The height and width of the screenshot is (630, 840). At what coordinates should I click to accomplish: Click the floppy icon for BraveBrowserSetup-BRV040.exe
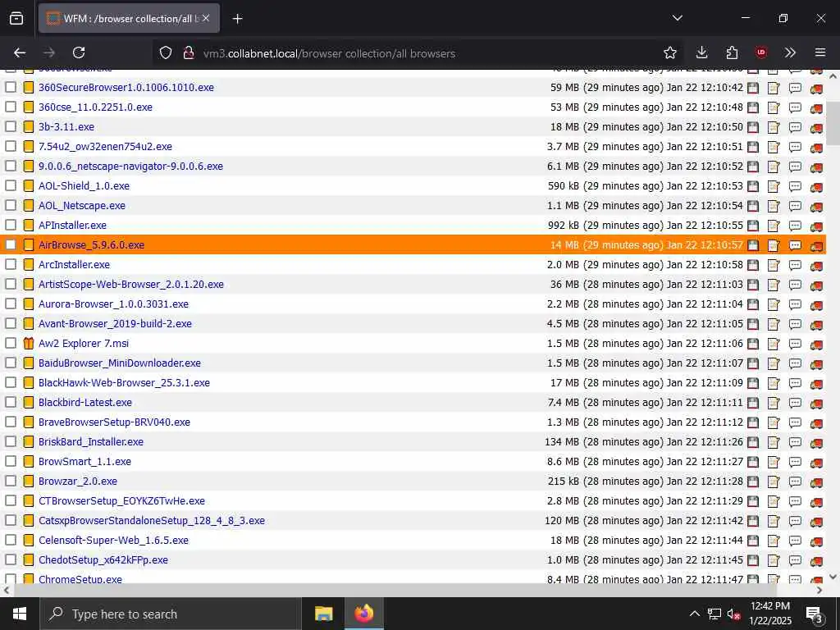753,422
